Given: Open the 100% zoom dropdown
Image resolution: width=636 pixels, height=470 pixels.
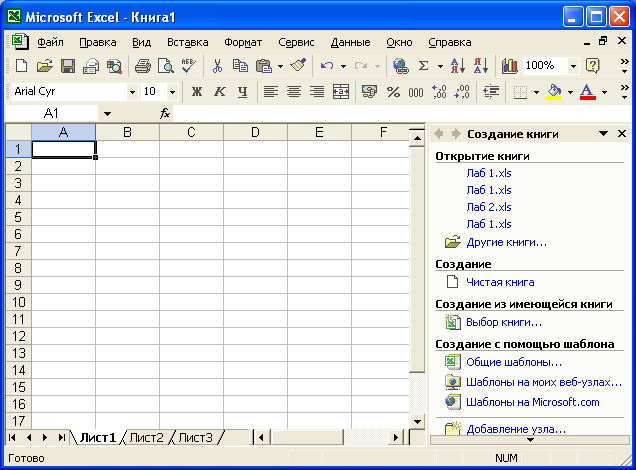Looking at the screenshot, I should pos(573,66).
